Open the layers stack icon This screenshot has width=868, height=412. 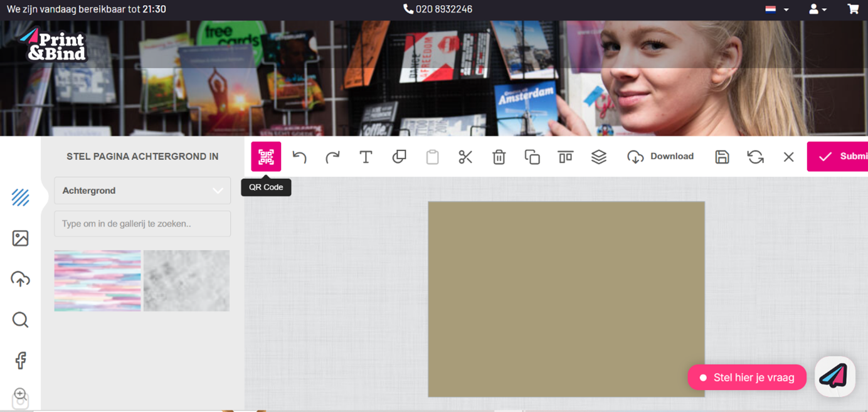tap(599, 157)
